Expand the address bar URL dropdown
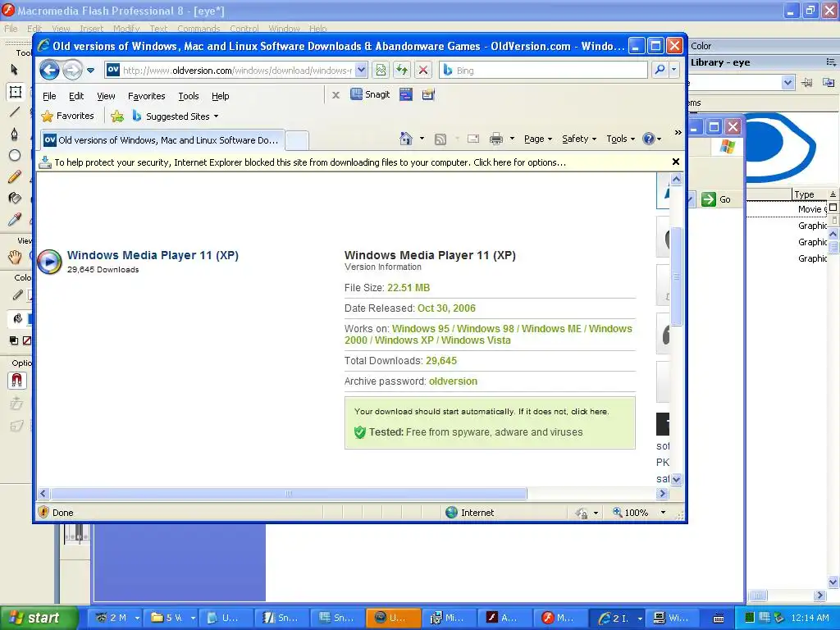840x630 pixels. click(361, 71)
